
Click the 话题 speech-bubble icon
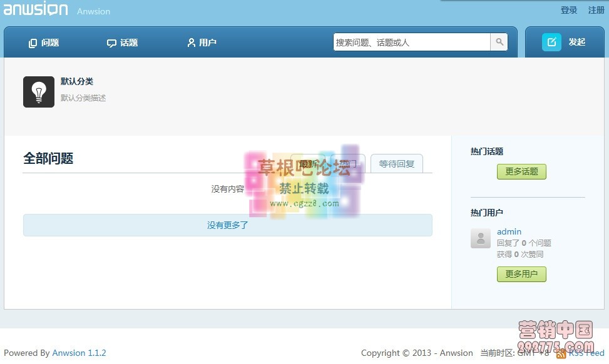tap(111, 42)
